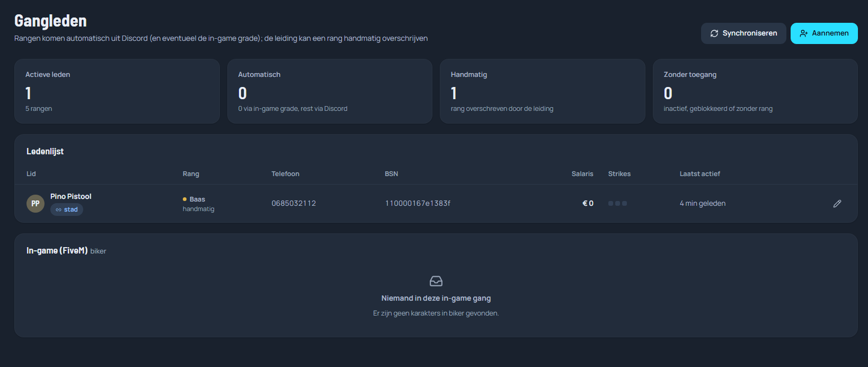Click the 'Er zijn geen karakters in biker gevonden.' text
868x367 pixels.
(436, 313)
